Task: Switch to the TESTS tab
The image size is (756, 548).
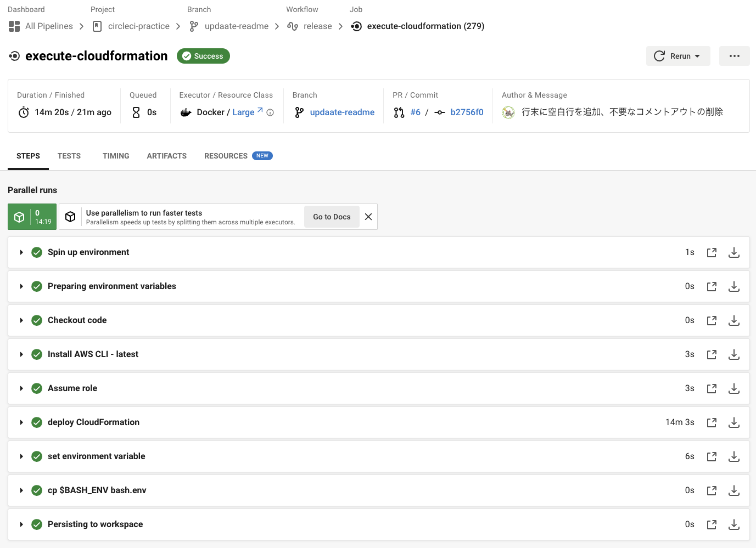Action: [69, 156]
